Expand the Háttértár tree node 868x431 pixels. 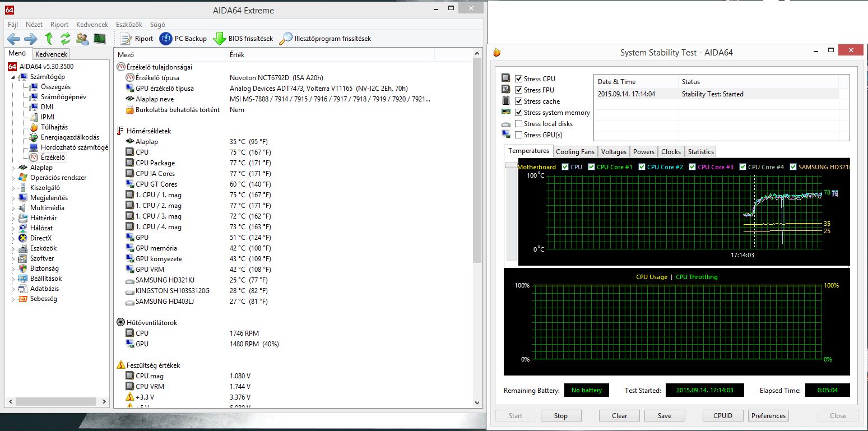[13, 218]
